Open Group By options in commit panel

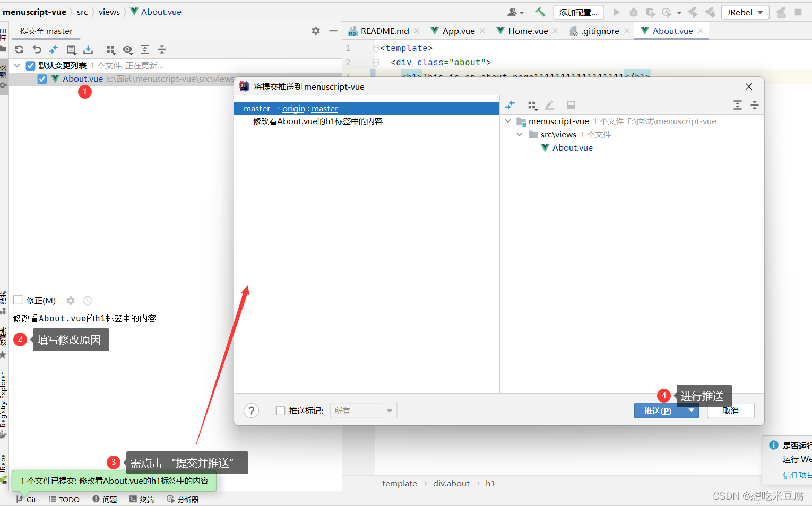click(x=110, y=49)
